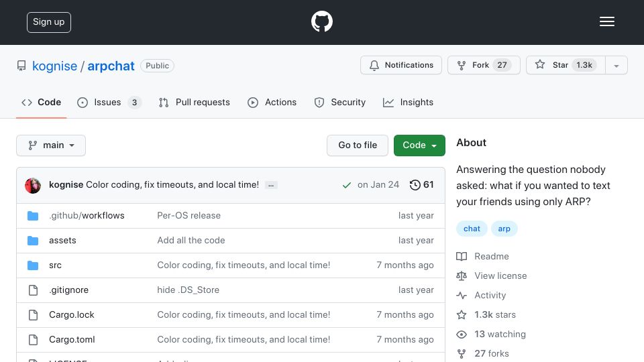The height and width of the screenshot is (362, 644).
Task: Click the Readme book icon in About
Action: pos(462,257)
